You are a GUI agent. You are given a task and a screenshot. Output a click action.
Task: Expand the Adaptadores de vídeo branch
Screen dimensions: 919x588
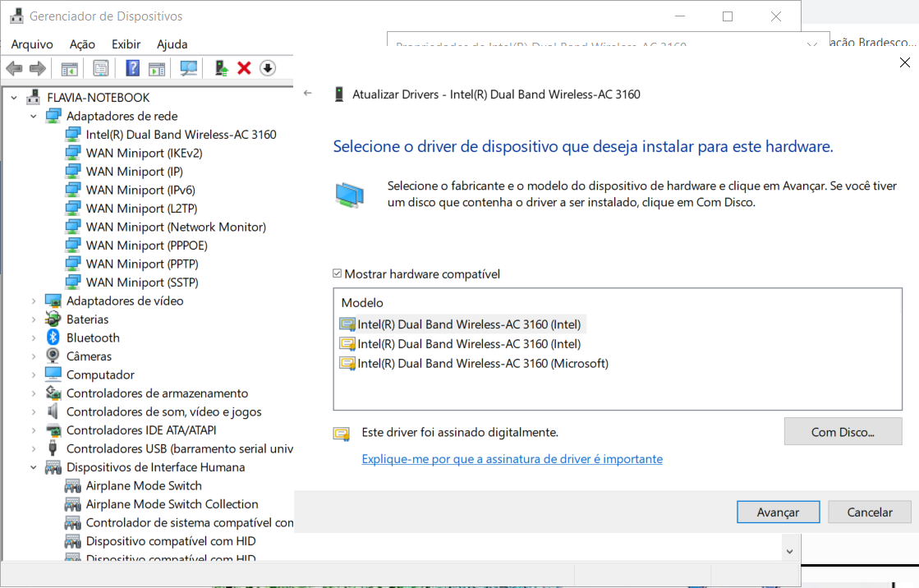tap(34, 301)
